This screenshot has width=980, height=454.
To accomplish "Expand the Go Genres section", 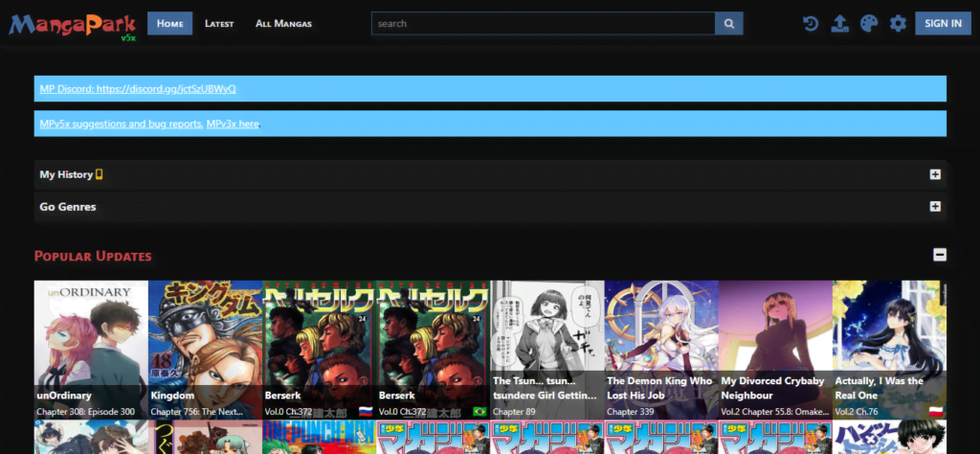I will point(935,206).
